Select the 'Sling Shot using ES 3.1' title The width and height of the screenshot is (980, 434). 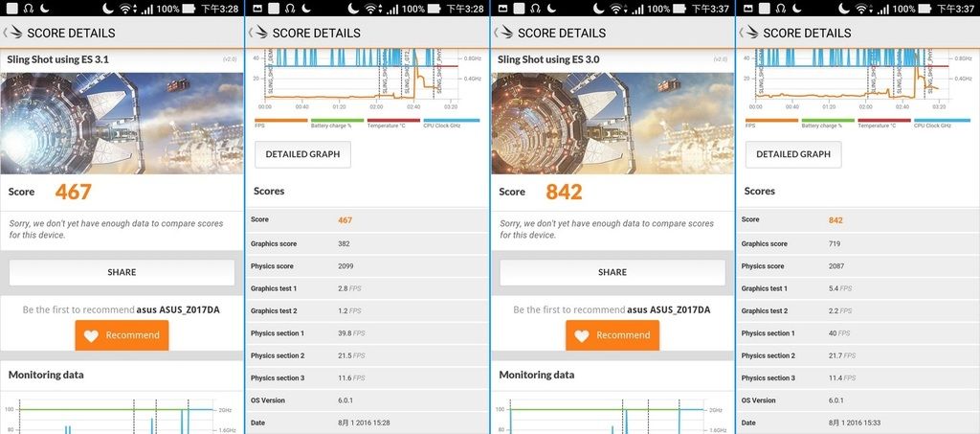tap(58, 60)
